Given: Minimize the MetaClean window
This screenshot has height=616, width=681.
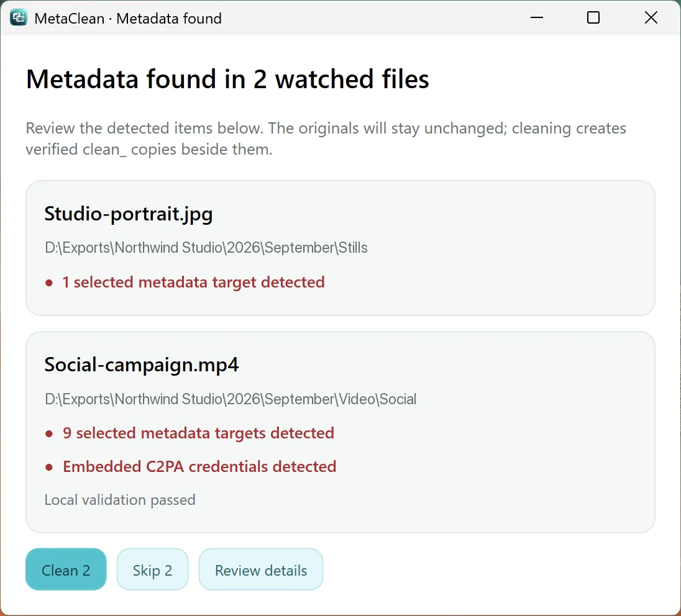Looking at the screenshot, I should 537,18.
